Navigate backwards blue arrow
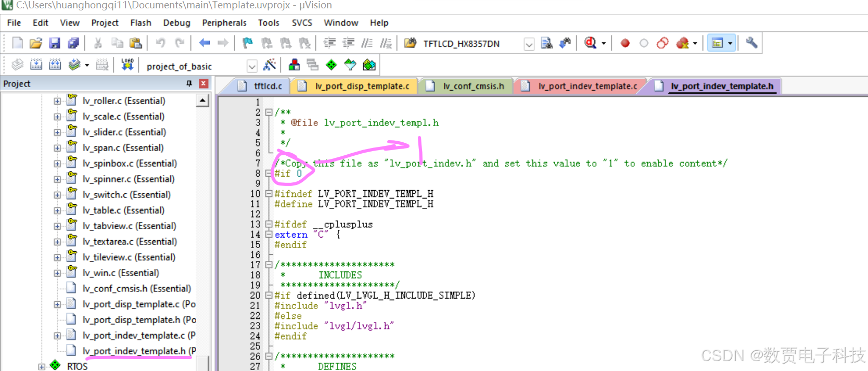The image size is (868, 371). coord(205,43)
